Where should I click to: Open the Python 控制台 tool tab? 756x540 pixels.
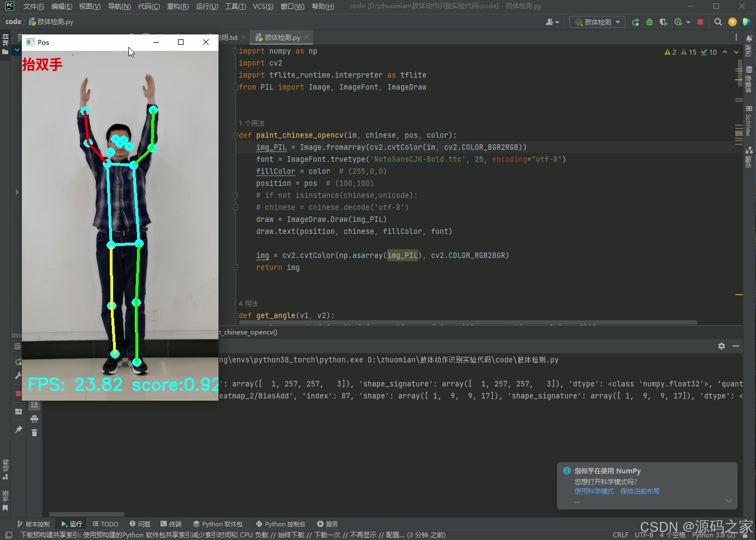pos(280,524)
